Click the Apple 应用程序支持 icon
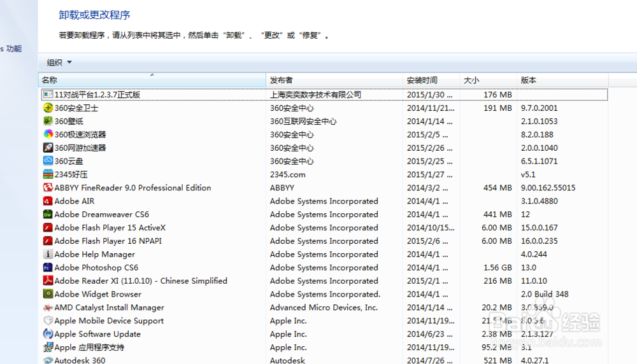Screen dimensions: 637x364 coord(48,347)
